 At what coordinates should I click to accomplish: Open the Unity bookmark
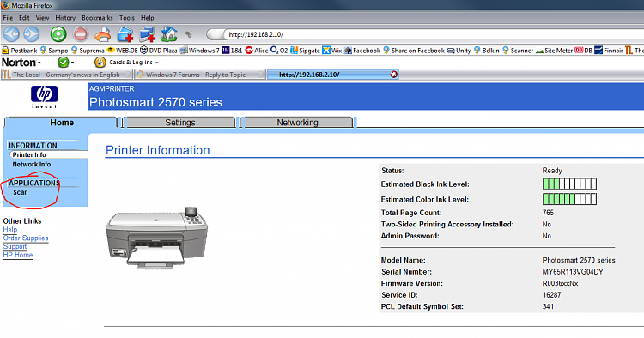pos(459,51)
